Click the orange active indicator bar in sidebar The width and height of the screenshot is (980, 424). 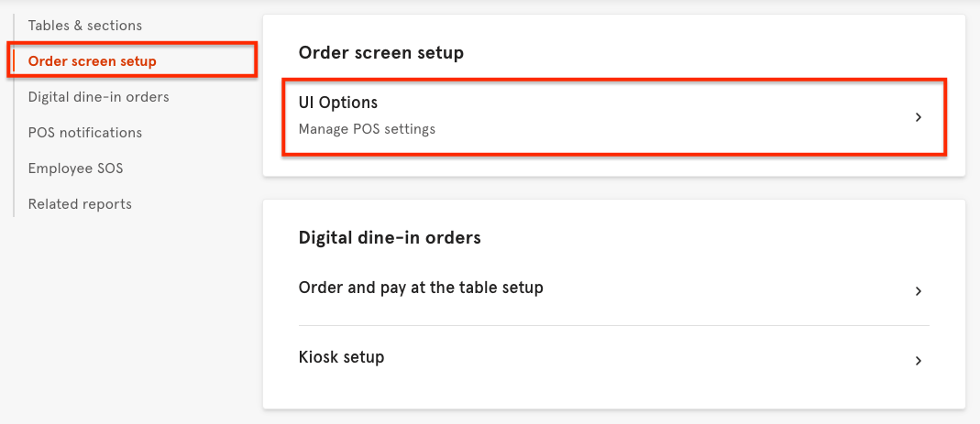click(x=15, y=61)
